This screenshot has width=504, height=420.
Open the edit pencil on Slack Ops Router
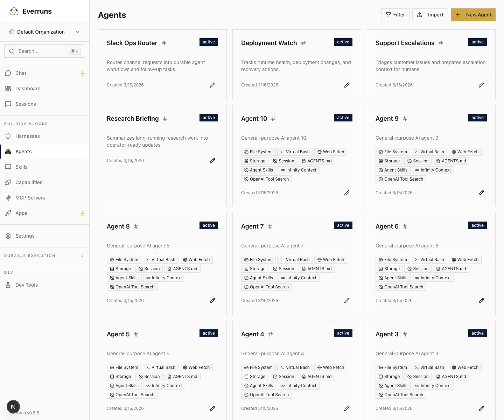click(212, 85)
